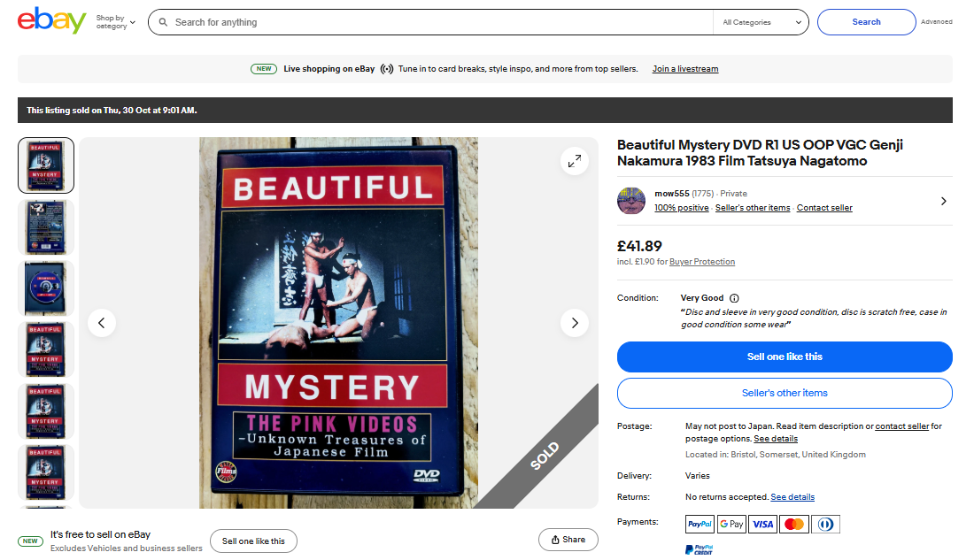The width and height of the screenshot is (974, 560).
Task: Expand seller details chevron arrow
Action: click(943, 201)
